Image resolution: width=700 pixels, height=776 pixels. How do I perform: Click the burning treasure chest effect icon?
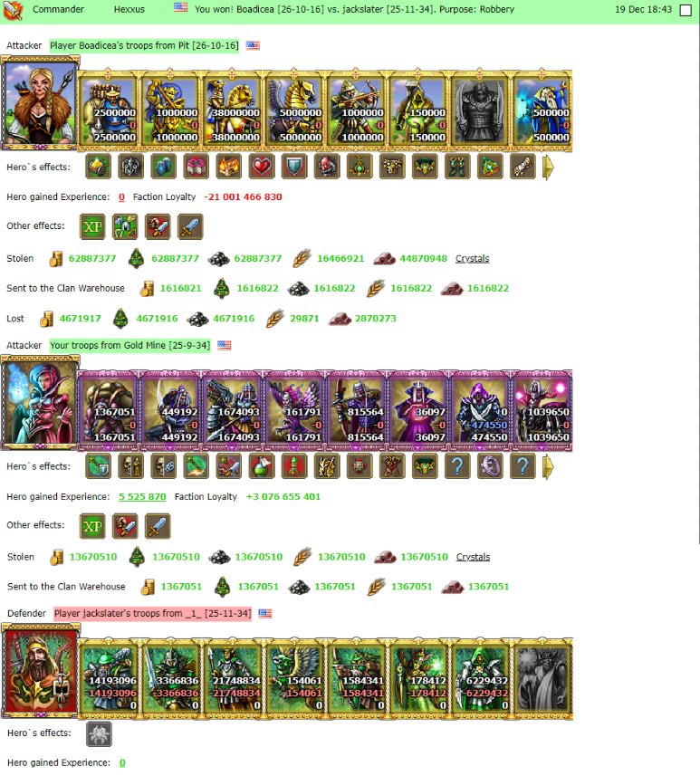(229, 167)
